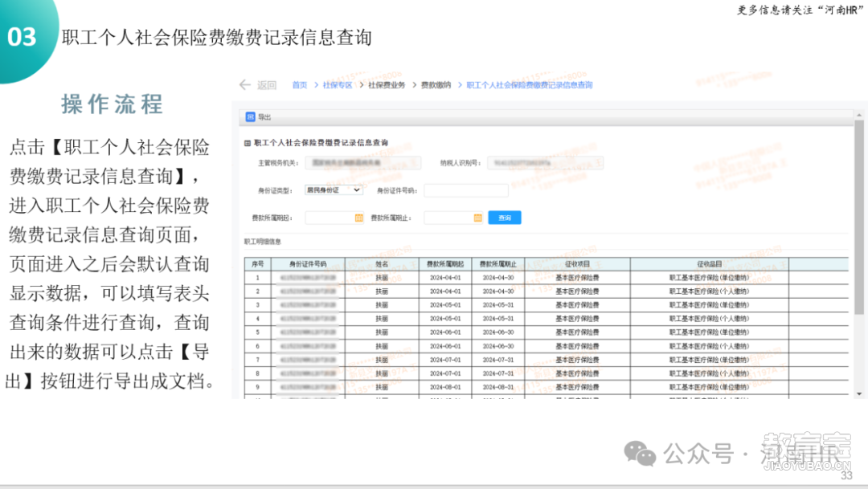868x489 pixels.
Task: Click the 费款所属期起 column header in the table
Action: click(445, 264)
